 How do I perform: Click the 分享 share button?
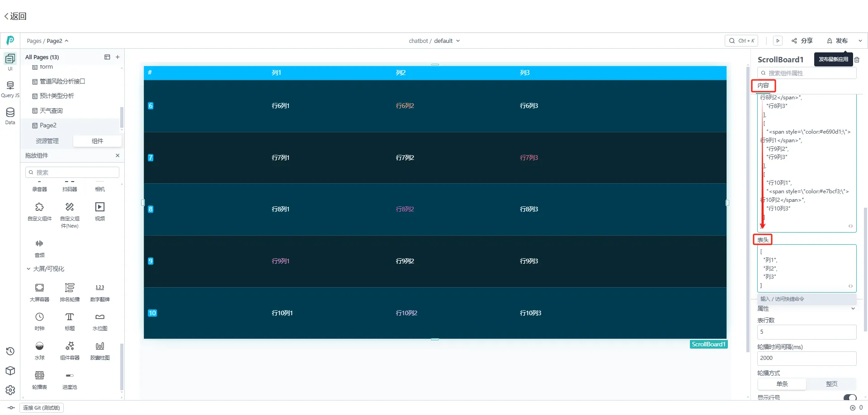802,41
